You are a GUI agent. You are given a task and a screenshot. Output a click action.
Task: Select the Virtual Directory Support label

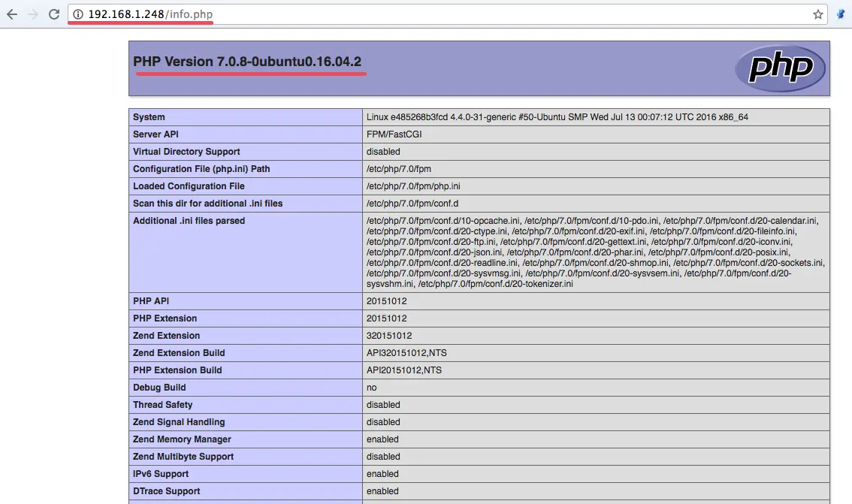click(x=186, y=152)
